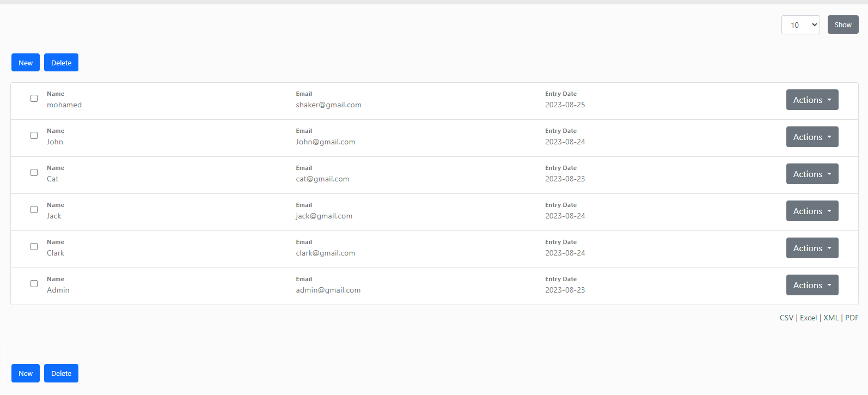Tick the checkbox for mohamed's row
Viewport: 868px width, 395px height.
click(x=34, y=99)
